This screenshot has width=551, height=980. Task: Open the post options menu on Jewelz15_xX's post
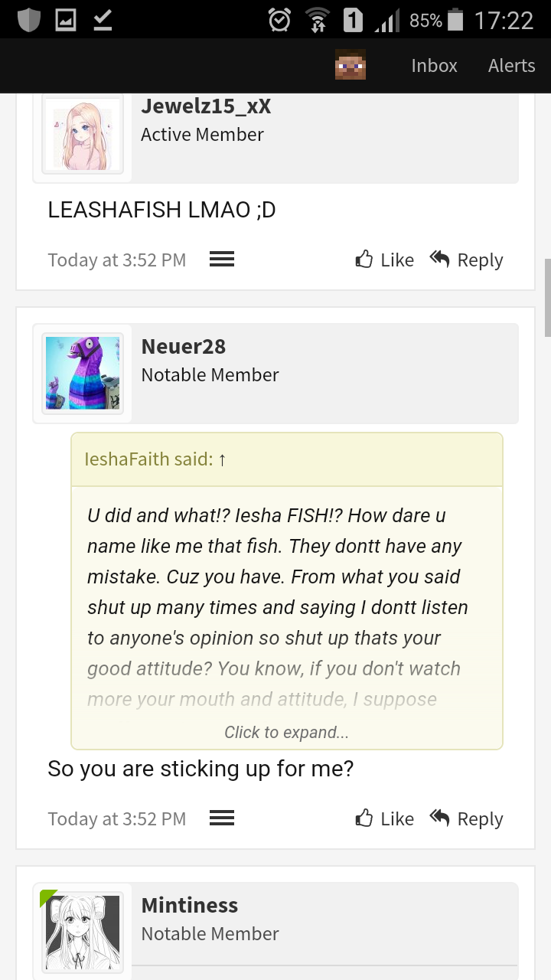tap(222, 260)
